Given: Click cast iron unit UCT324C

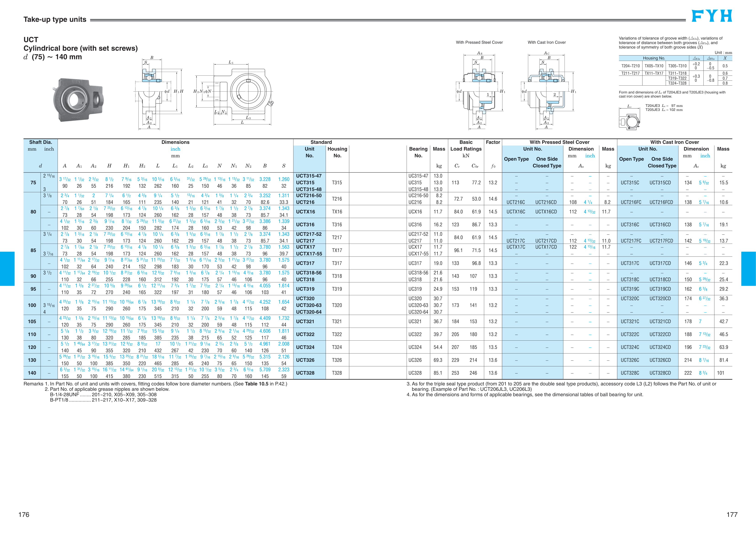Looking at the screenshot, I should coord(630,347).
